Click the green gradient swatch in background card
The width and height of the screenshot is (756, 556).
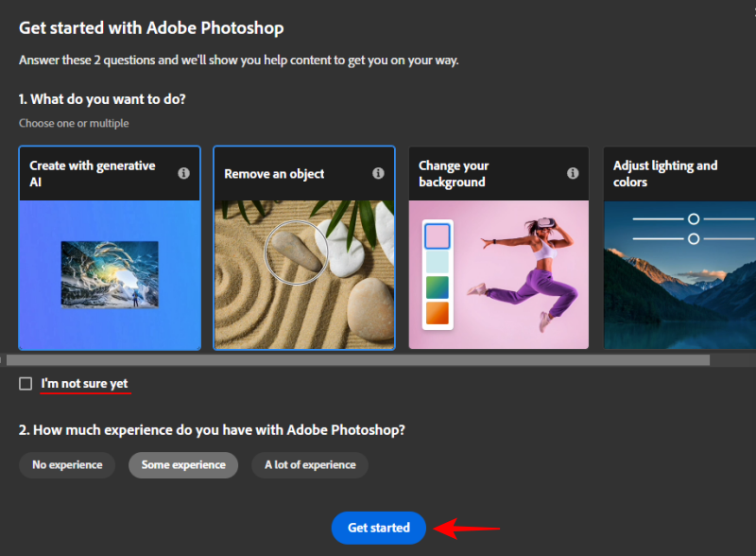438,287
